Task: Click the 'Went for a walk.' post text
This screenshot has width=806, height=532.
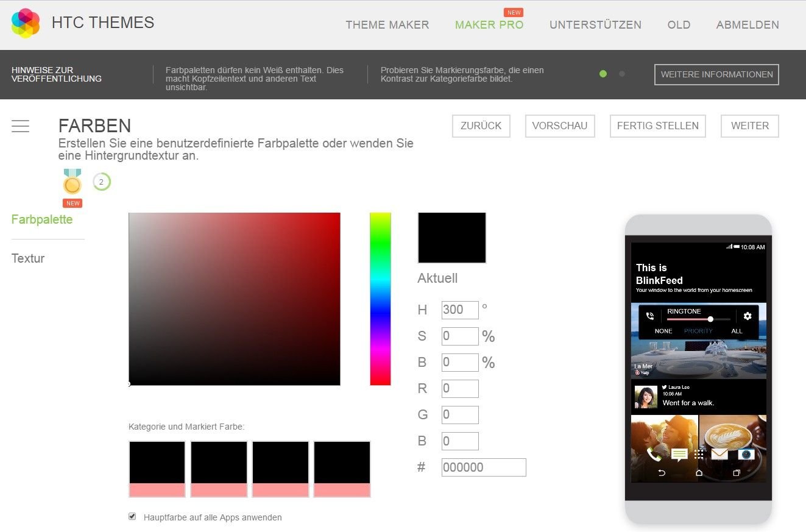Action: [688, 403]
